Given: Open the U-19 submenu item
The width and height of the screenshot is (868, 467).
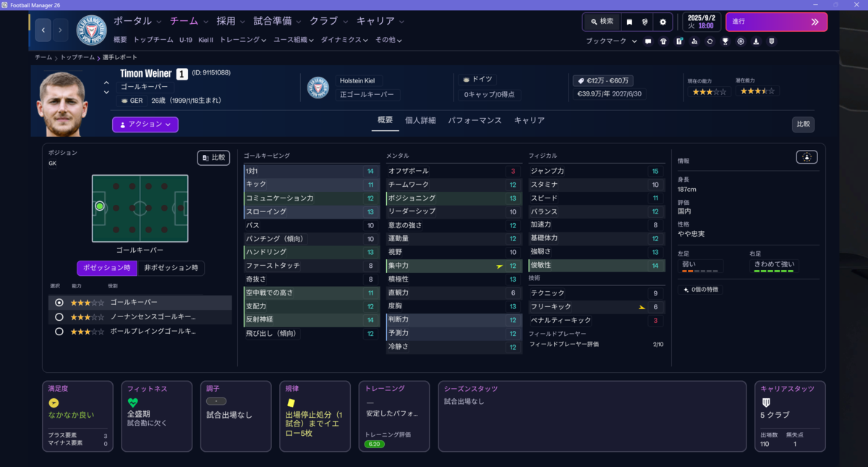Looking at the screenshot, I should pyautogui.click(x=186, y=40).
